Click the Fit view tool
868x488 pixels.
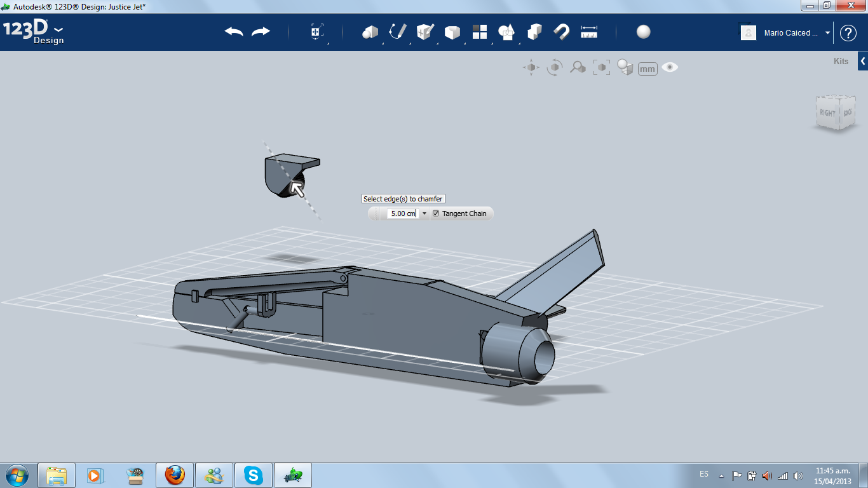[601, 67]
